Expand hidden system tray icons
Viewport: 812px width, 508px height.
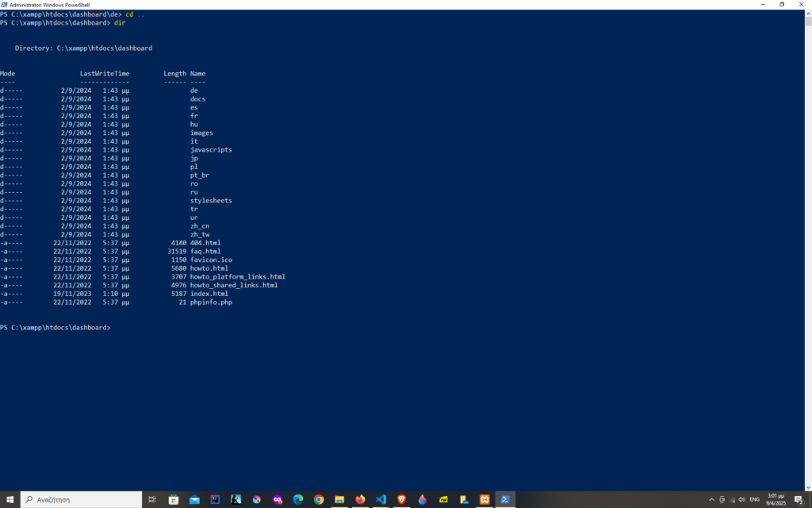coord(712,499)
